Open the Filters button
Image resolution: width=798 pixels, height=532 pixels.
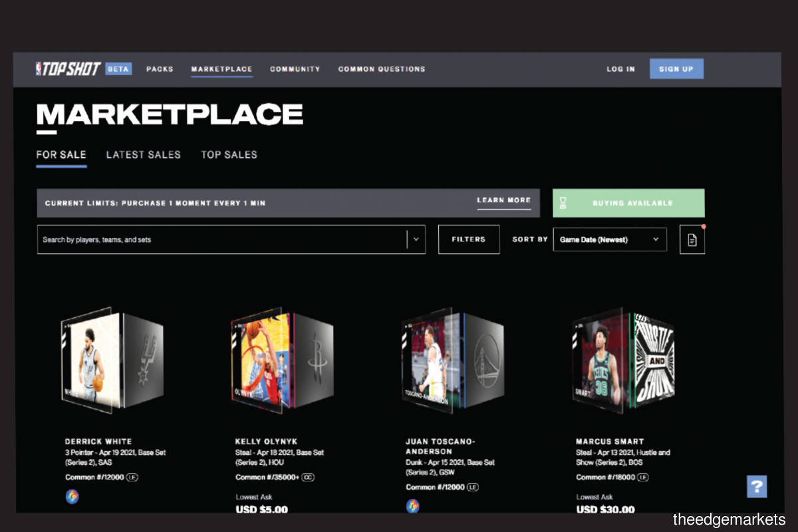[469, 239]
